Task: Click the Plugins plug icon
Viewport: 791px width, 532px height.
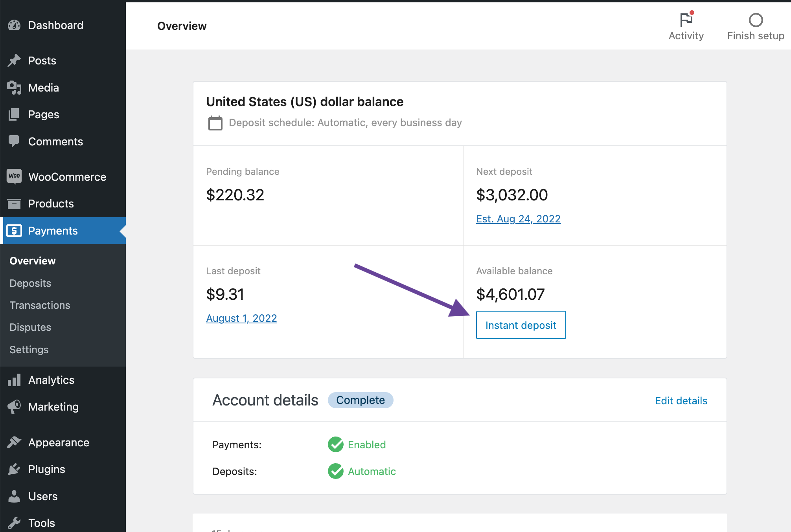Action: 14,469
